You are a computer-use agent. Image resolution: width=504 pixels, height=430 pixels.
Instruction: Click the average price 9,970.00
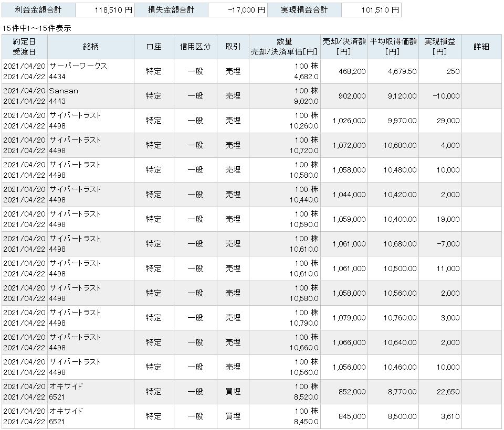[x=402, y=121]
